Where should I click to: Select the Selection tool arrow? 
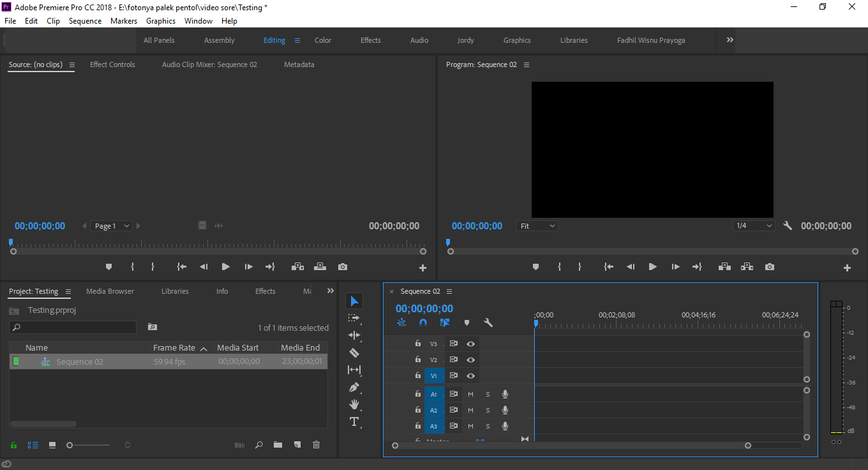point(354,301)
